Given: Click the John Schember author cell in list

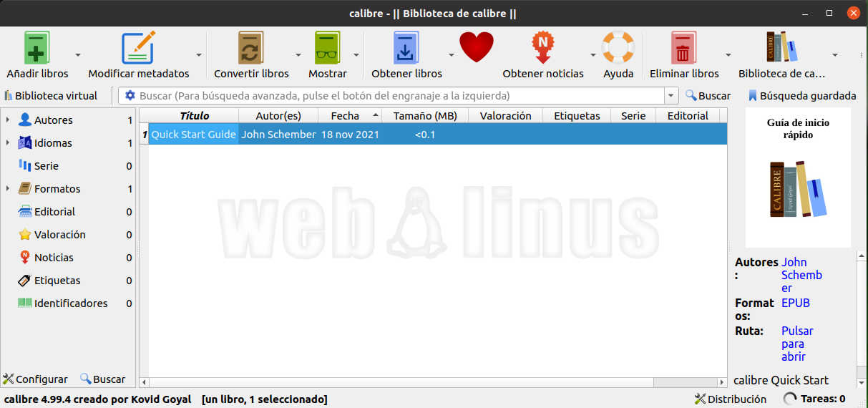Looking at the screenshot, I should 278,134.
